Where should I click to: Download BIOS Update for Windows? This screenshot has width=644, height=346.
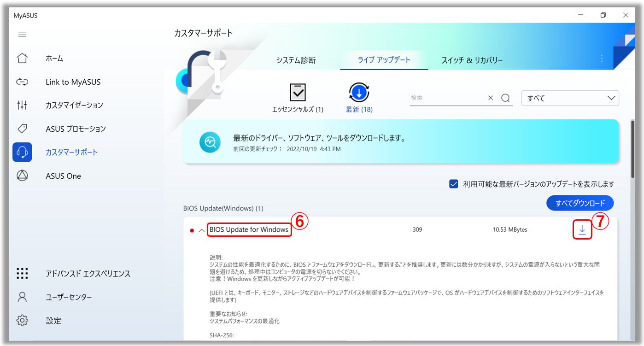click(x=582, y=229)
